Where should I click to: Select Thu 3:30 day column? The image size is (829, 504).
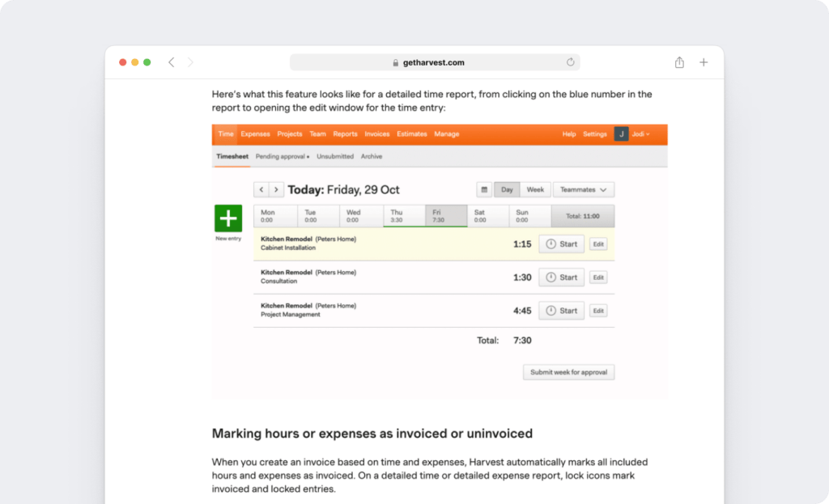point(404,216)
